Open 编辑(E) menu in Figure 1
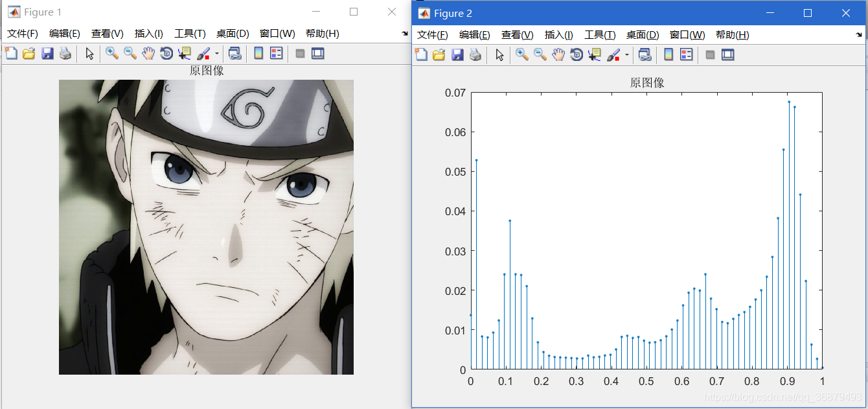Screen dimensions: 868x409 click(65, 34)
